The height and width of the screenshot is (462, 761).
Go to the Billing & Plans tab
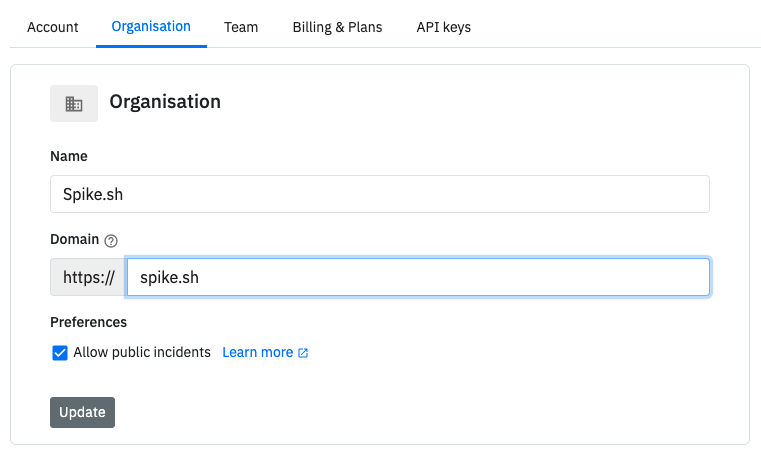pos(337,27)
